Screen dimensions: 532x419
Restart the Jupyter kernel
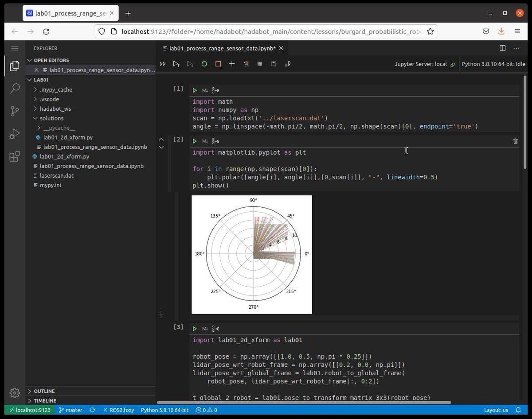(204, 64)
